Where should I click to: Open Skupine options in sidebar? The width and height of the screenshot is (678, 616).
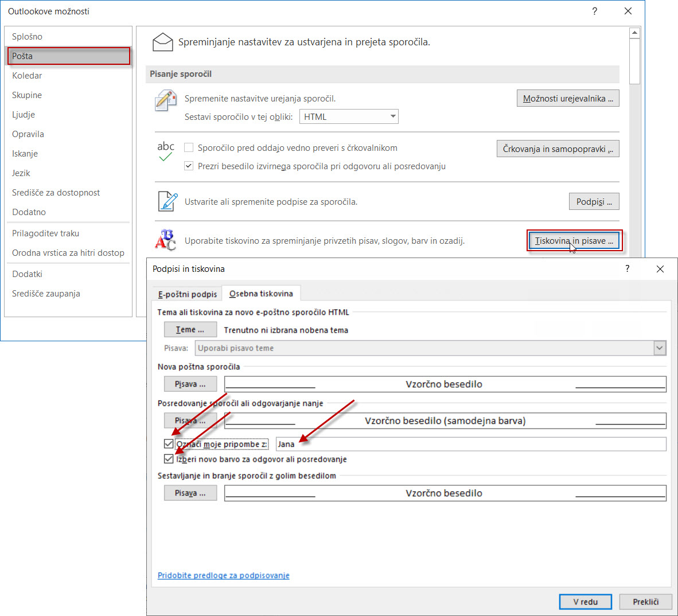click(68, 95)
